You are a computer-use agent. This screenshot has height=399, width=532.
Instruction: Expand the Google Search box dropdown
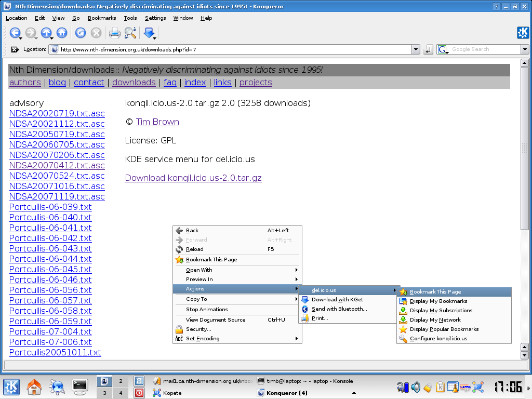tap(525, 49)
